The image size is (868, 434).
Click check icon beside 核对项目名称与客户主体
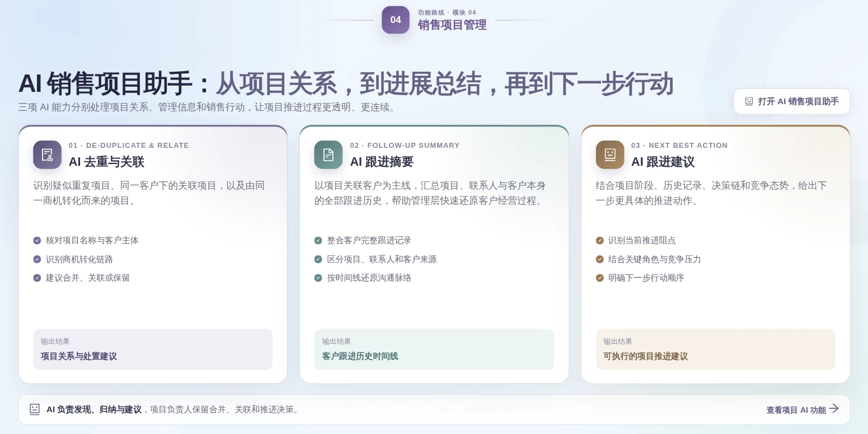(37, 240)
